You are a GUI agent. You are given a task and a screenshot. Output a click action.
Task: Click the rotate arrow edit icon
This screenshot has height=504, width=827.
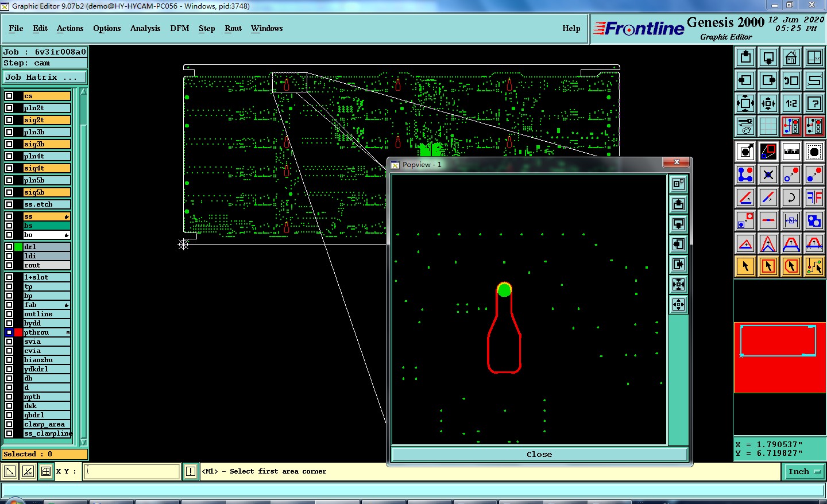791,197
